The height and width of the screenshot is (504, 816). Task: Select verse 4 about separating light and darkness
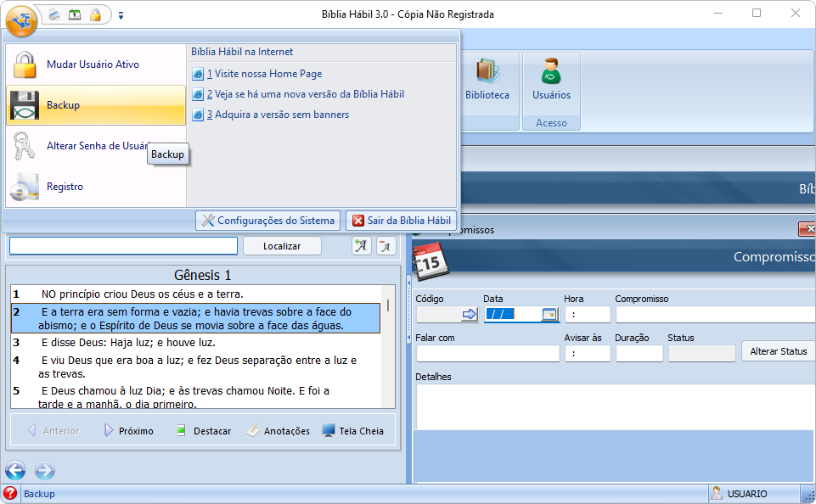coord(195,367)
